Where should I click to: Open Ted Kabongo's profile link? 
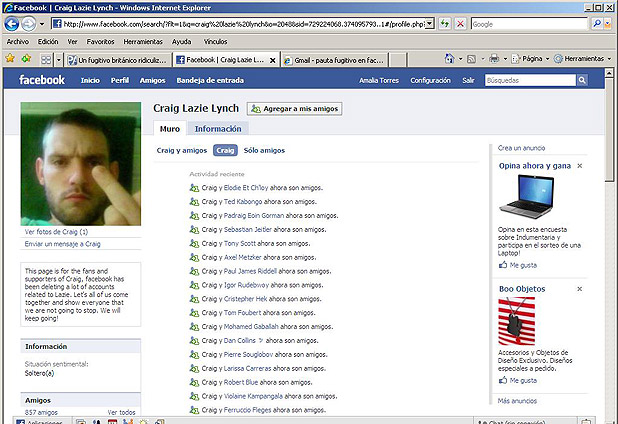pyautogui.click(x=243, y=201)
